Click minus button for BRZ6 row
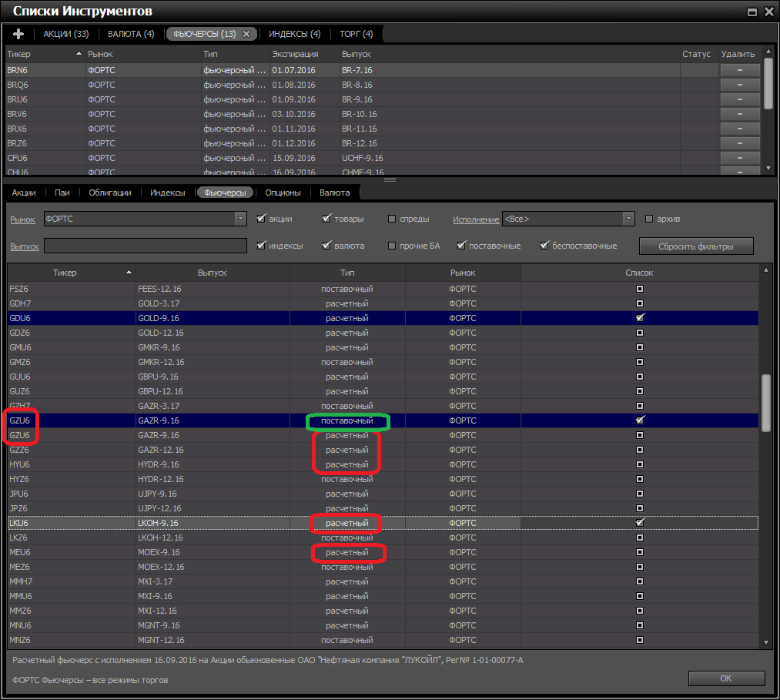This screenshot has width=780, height=700. tap(739, 143)
